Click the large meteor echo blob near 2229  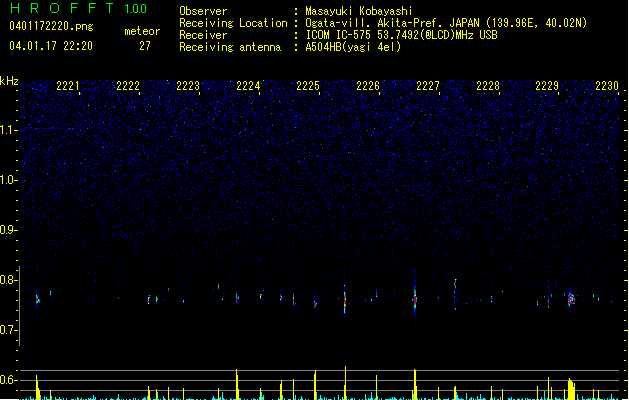[x=571, y=299]
